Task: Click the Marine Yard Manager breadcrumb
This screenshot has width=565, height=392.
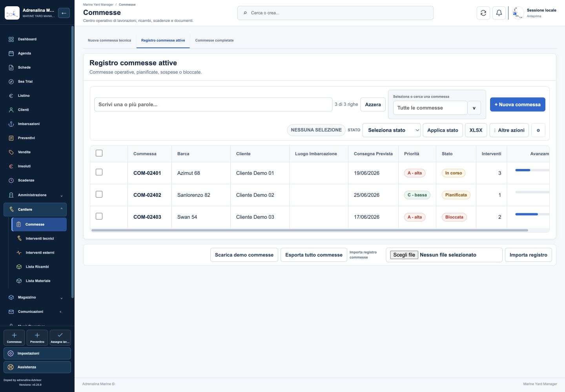Action: [x=98, y=5]
